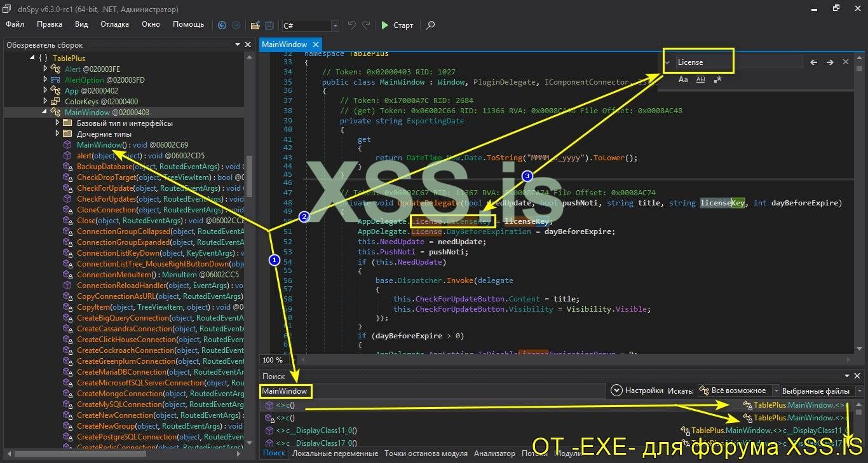868x463 pixels.
Task: Select the CloneConnection method
Action: pyautogui.click(x=153, y=210)
